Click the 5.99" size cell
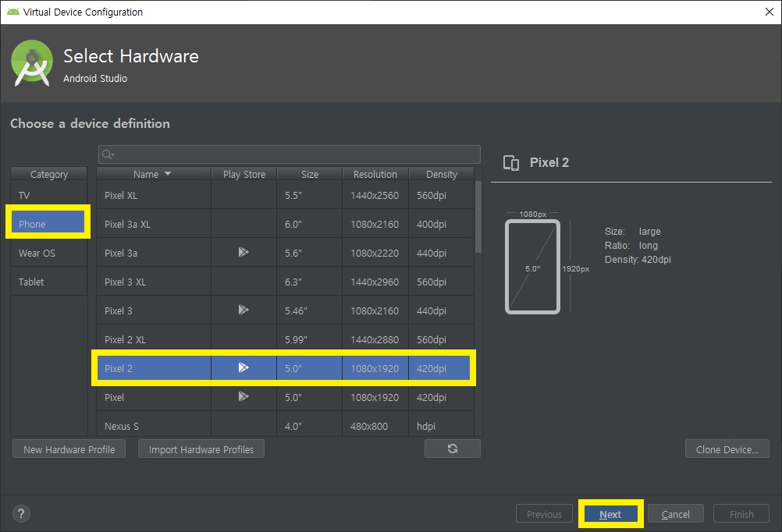Viewport: 782px width, 532px height. [x=310, y=339]
